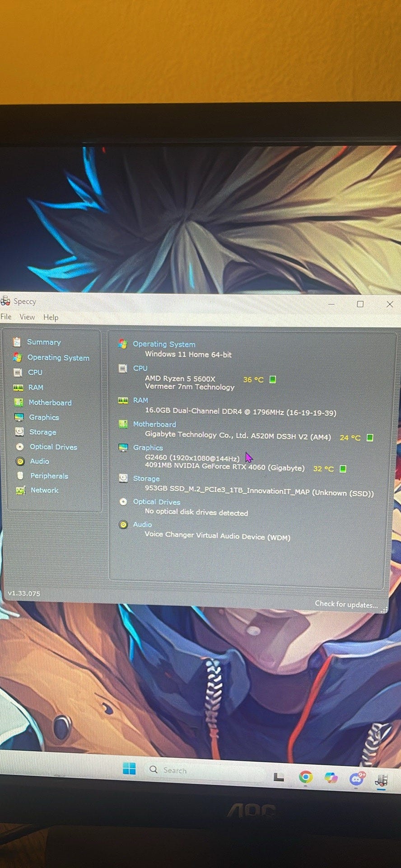Open the View menu in Speccy

27,317
